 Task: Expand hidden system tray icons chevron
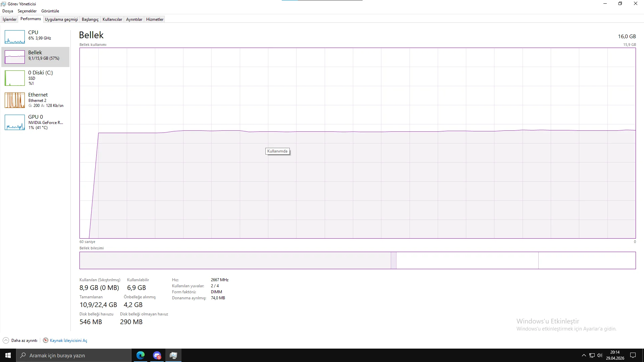[584, 355]
